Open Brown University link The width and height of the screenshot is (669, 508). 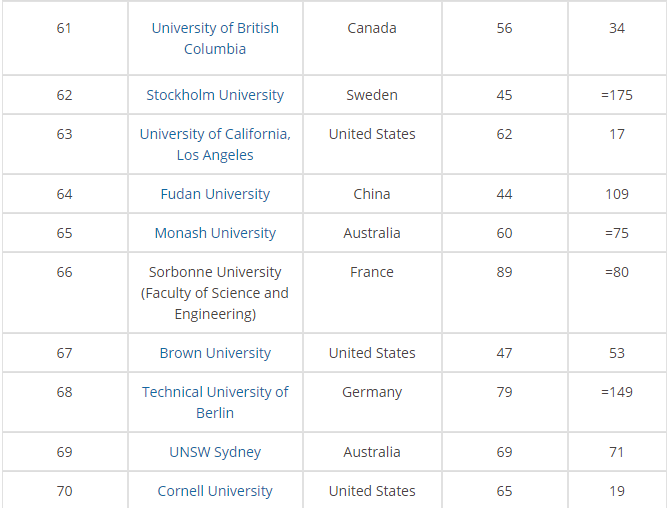coord(215,353)
